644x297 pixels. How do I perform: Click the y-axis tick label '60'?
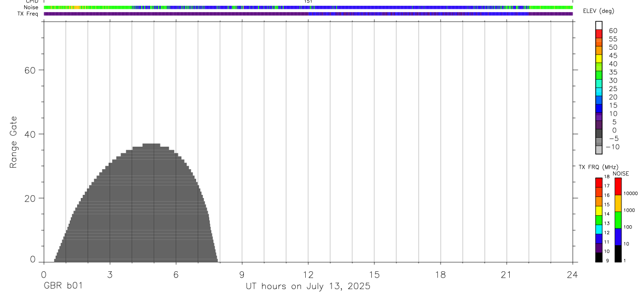pos(30,70)
